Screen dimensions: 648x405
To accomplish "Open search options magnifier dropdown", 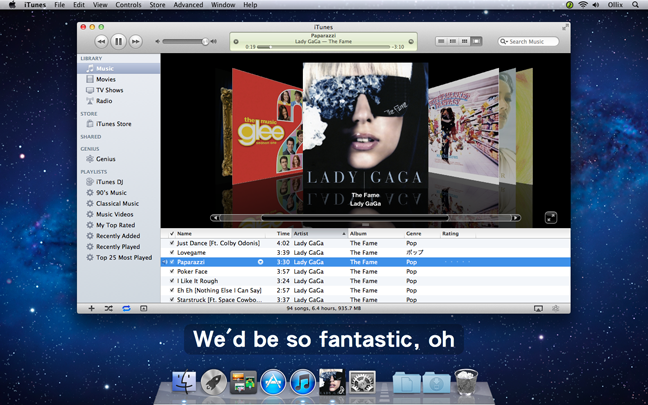I will pos(503,41).
